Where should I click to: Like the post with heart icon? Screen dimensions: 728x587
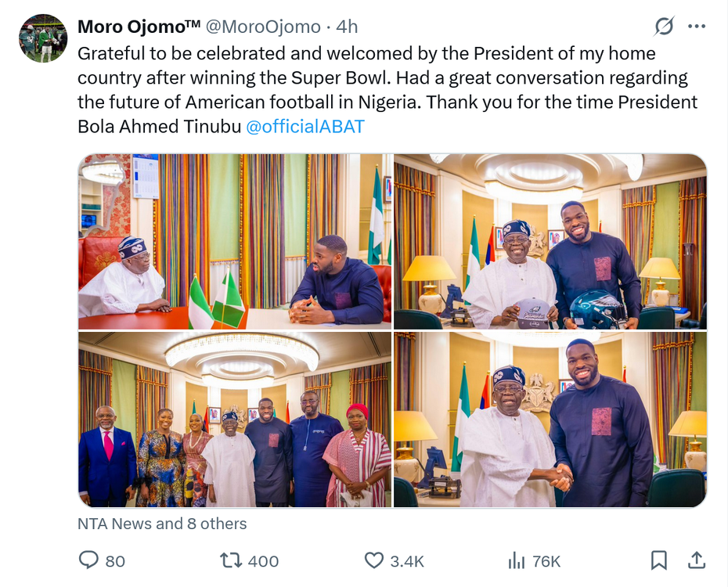point(374,560)
